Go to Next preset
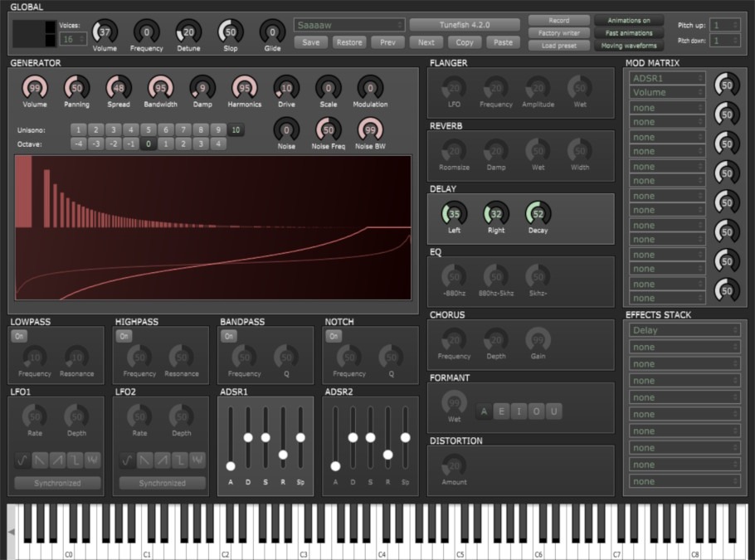 pos(426,42)
